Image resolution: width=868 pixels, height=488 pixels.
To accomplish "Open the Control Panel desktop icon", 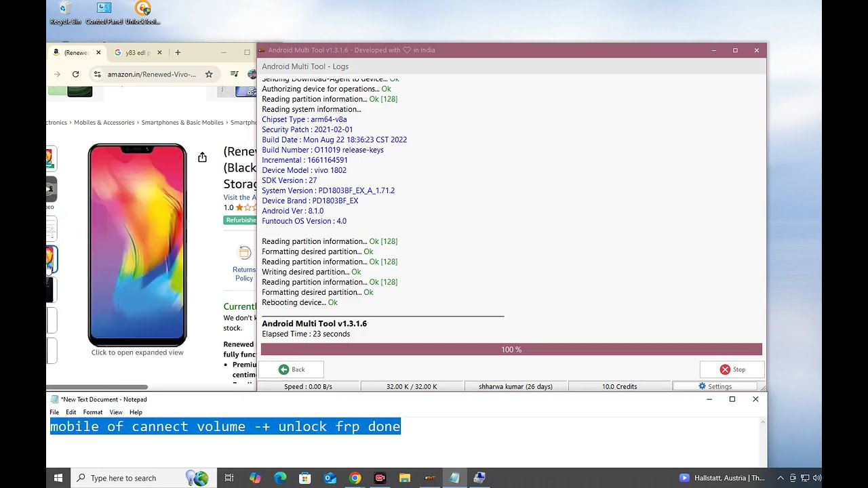I will pos(104,13).
